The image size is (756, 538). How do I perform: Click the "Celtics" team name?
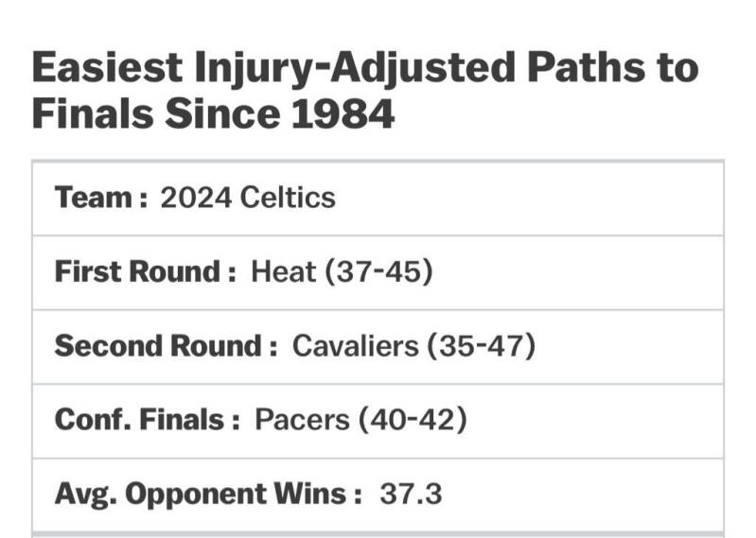pos(288,198)
